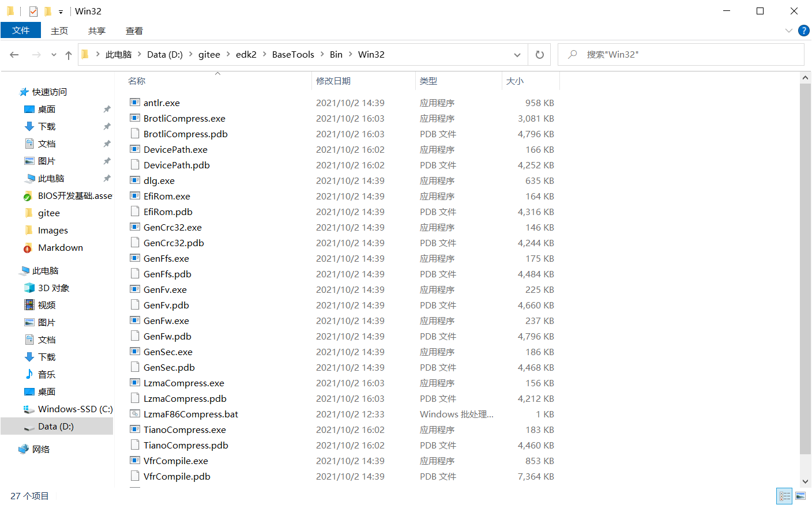Open the BaseTools breadcrumb dropdown arrow

(x=323, y=54)
